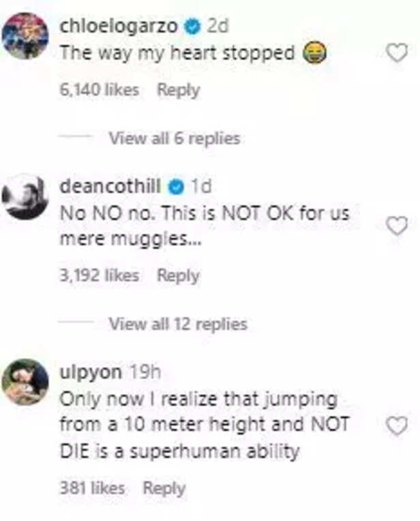Image resolution: width=420 pixels, height=521 pixels.
Task: Open chloelogarzo username link
Action: coord(119,27)
